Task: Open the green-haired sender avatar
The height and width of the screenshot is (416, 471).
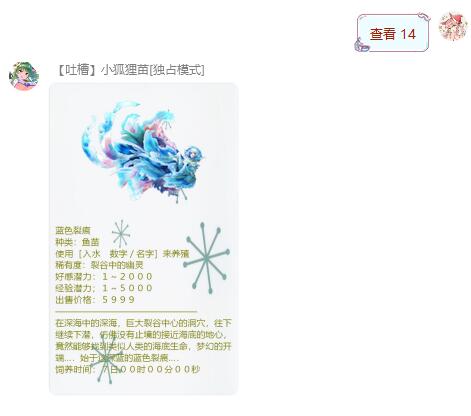Action: 24,76
